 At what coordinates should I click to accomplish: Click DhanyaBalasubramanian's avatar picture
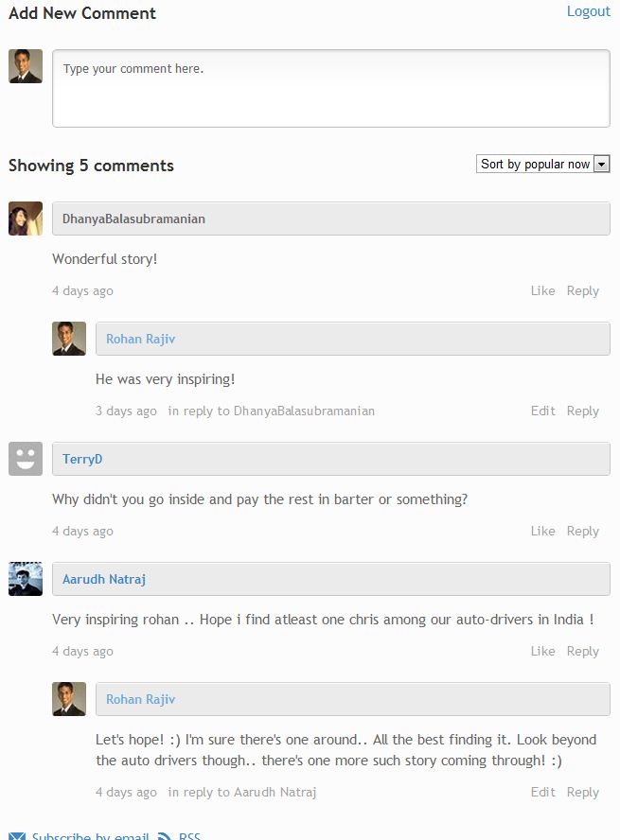click(26, 219)
